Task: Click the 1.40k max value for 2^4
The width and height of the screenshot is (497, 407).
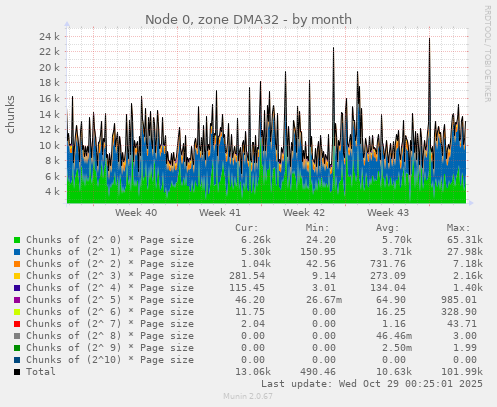Action: 468,288
